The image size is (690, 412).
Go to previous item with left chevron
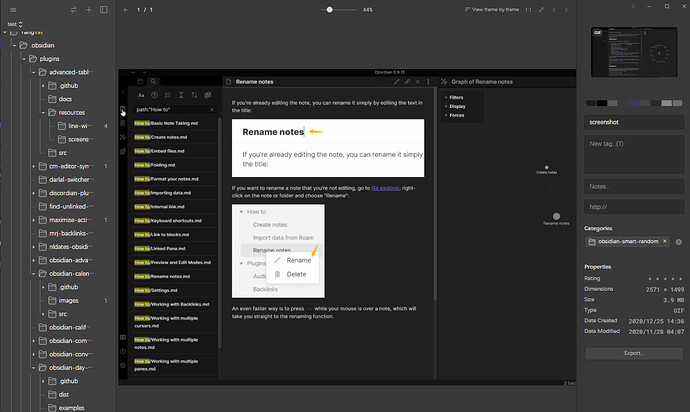[554, 10]
